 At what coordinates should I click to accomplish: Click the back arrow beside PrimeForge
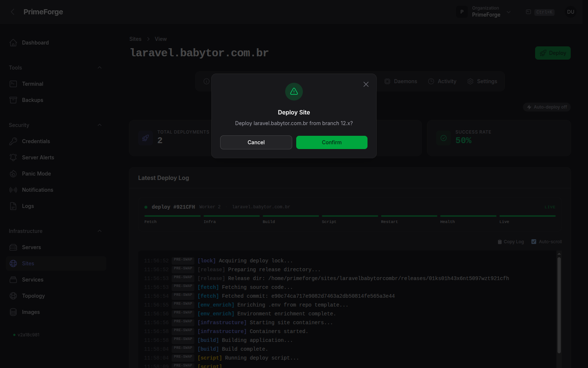point(12,12)
